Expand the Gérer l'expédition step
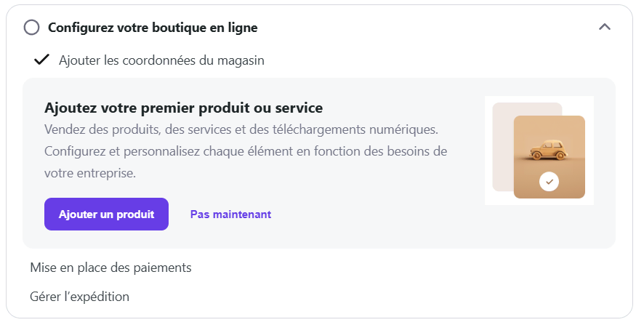644x325 pixels. point(79,297)
